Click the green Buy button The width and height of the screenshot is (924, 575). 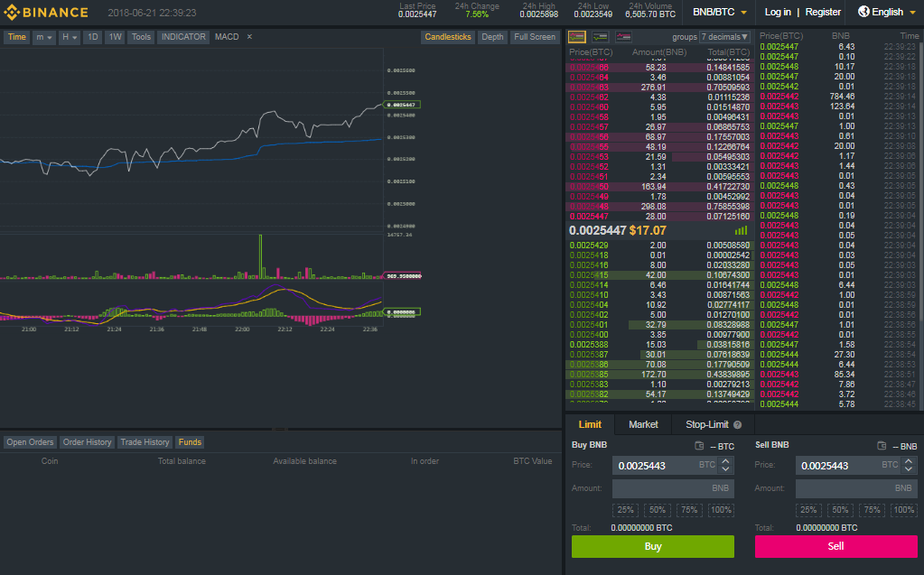(x=653, y=546)
